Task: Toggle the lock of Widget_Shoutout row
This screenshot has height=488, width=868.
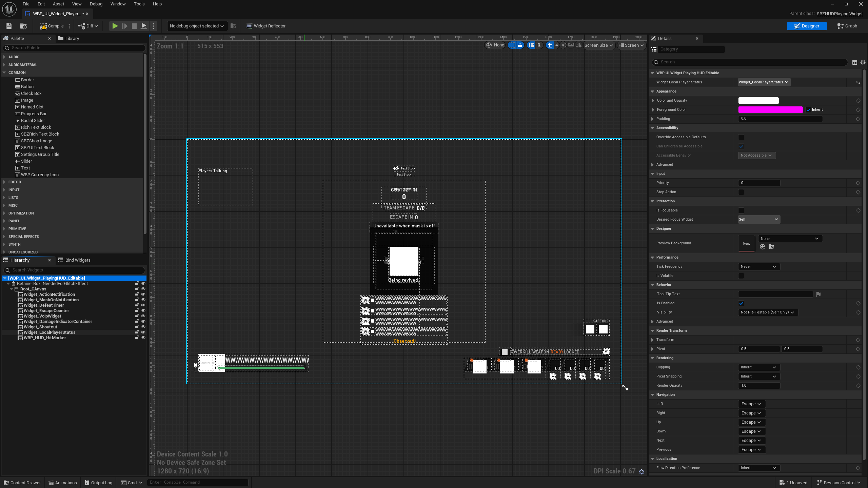Action: pos(137,327)
